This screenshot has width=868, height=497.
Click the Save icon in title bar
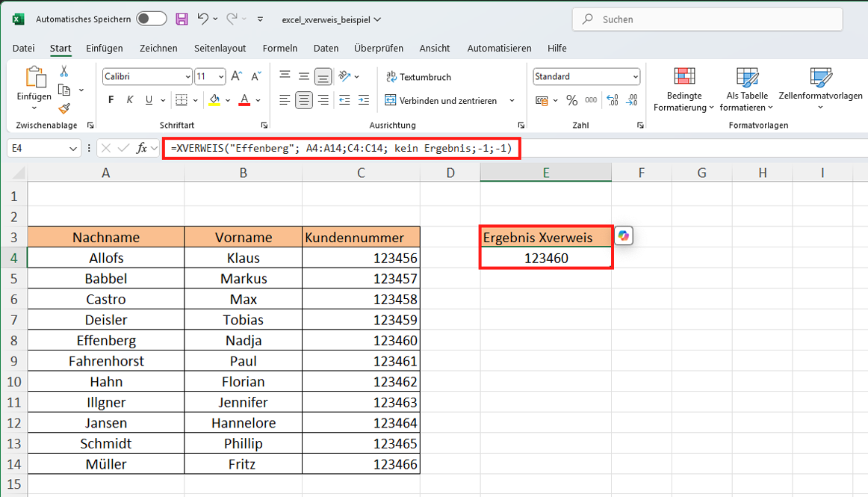tap(182, 19)
